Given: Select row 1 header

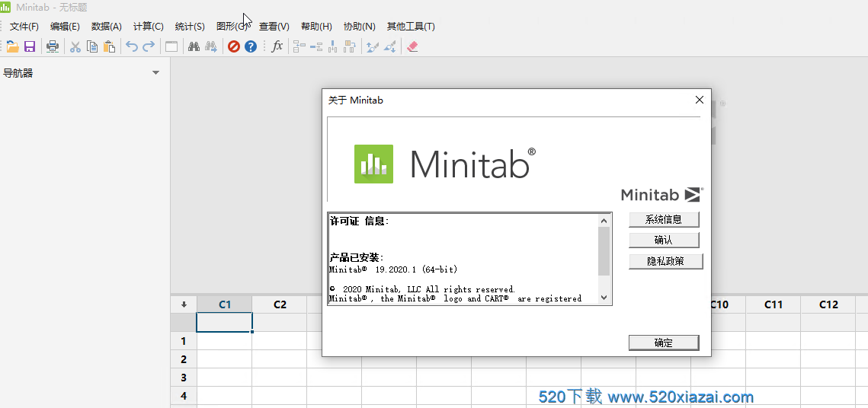Looking at the screenshot, I should point(184,341).
